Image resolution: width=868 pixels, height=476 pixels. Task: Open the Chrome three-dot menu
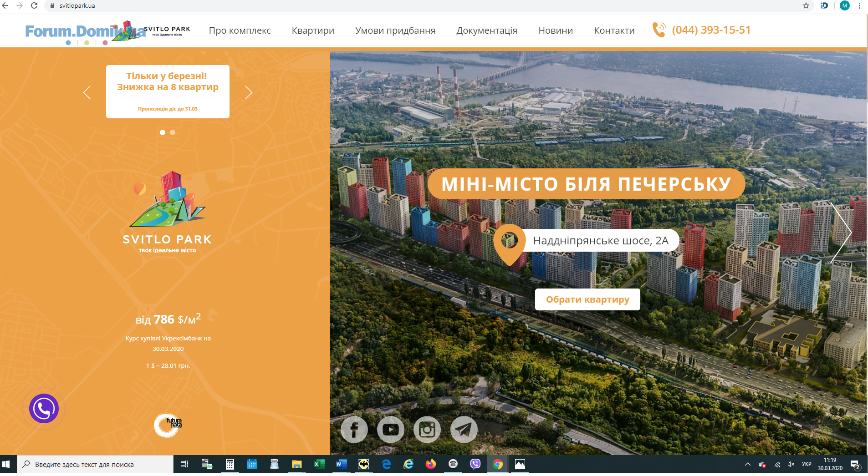click(x=860, y=5)
